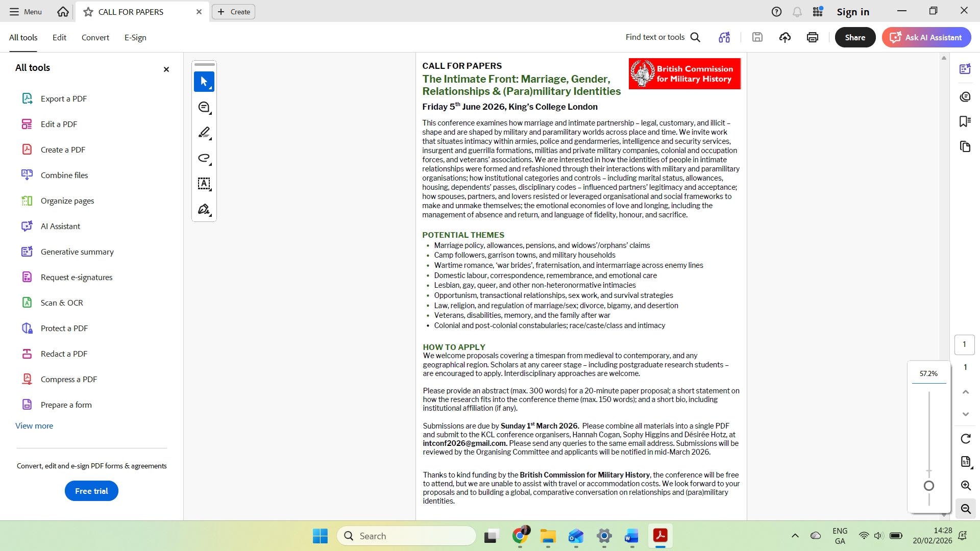Click the View more link

pyautogui.click(x=34, y=425)
